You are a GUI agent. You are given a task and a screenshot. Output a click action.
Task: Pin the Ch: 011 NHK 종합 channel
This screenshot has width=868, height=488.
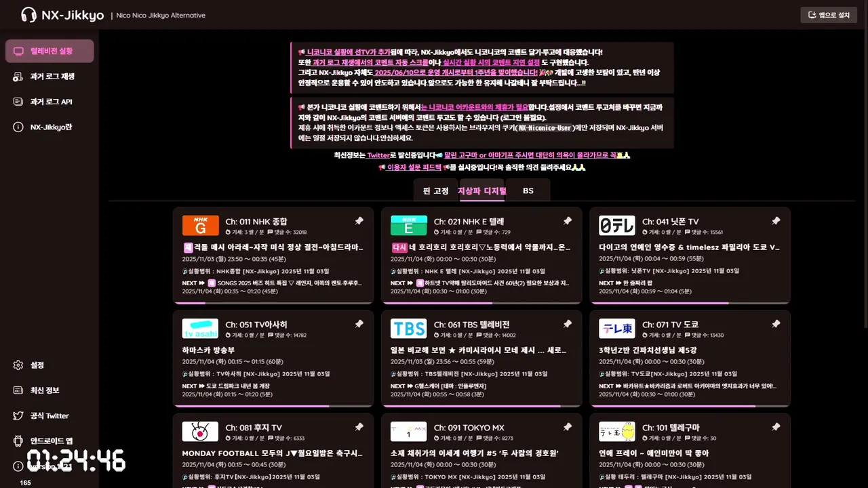pyautogui.click(x=359, y=221)
